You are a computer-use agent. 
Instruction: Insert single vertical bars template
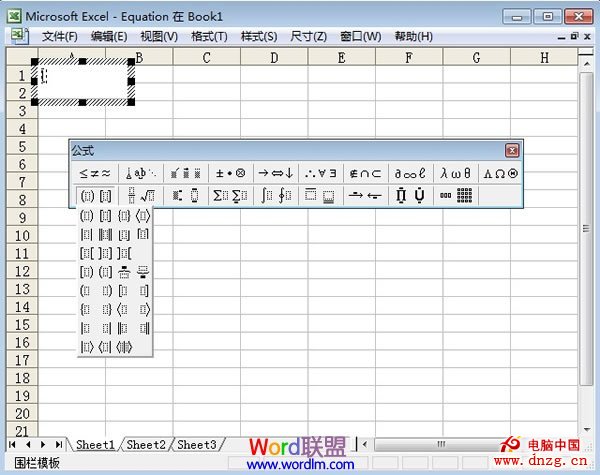[x=86, y=234]
